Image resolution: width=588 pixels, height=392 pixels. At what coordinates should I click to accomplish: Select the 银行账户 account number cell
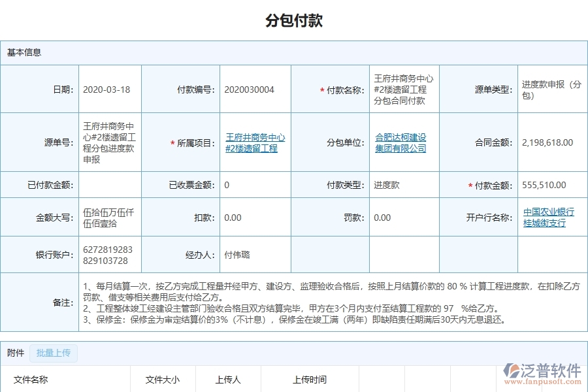[108, 255]
